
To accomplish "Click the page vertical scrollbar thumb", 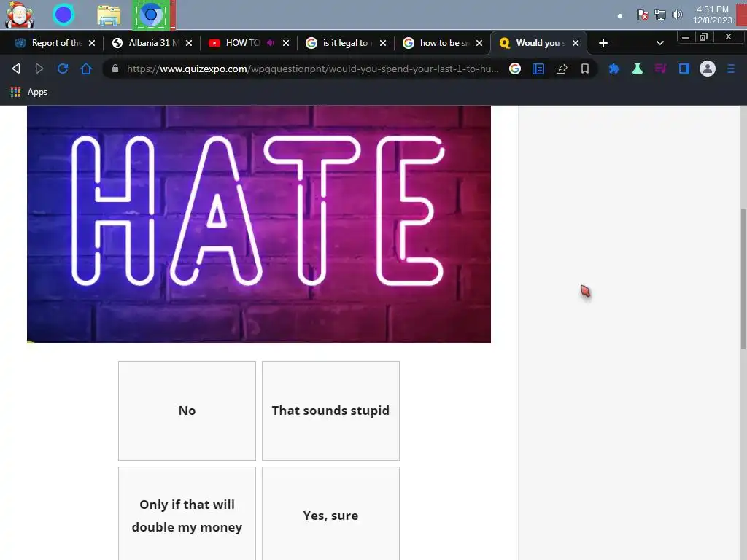I will point(743,279).
